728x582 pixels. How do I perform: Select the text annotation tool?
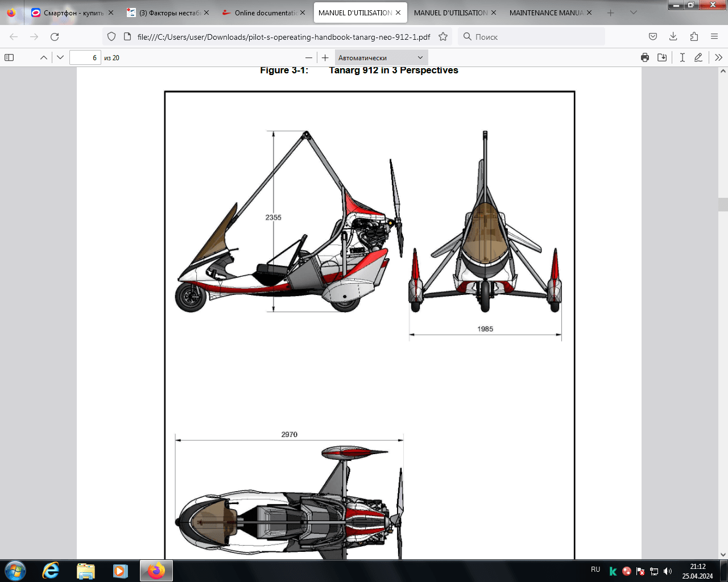coord(682,57)
